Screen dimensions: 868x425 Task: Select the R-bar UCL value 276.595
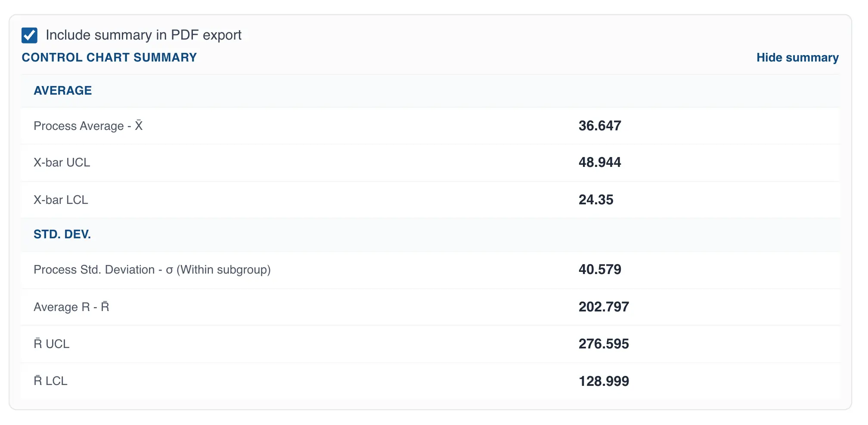pos(603,344)
